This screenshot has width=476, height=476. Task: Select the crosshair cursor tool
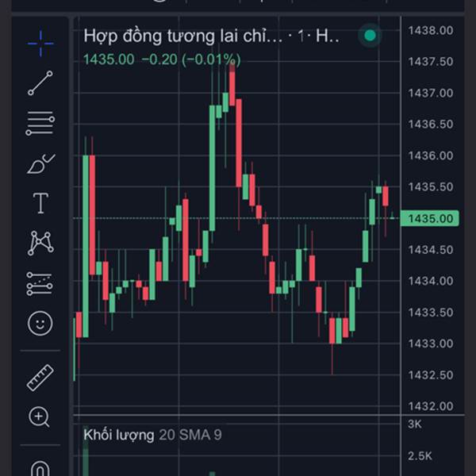[40, 44]
